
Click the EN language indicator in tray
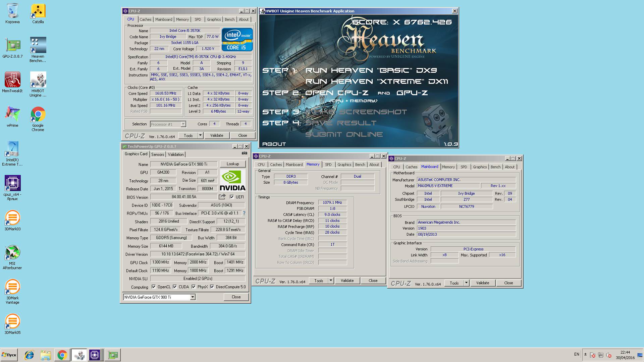(x=577, y=354)
